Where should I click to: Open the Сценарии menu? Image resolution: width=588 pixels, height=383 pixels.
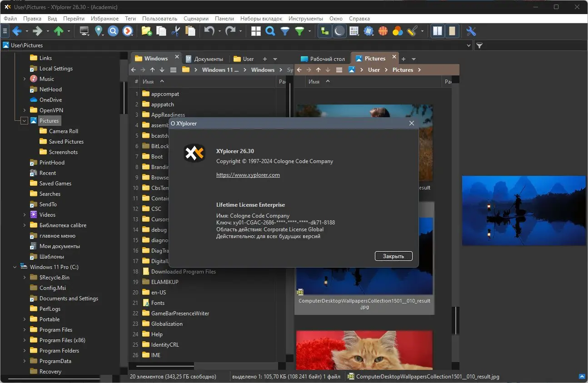(x=196, y=19)
